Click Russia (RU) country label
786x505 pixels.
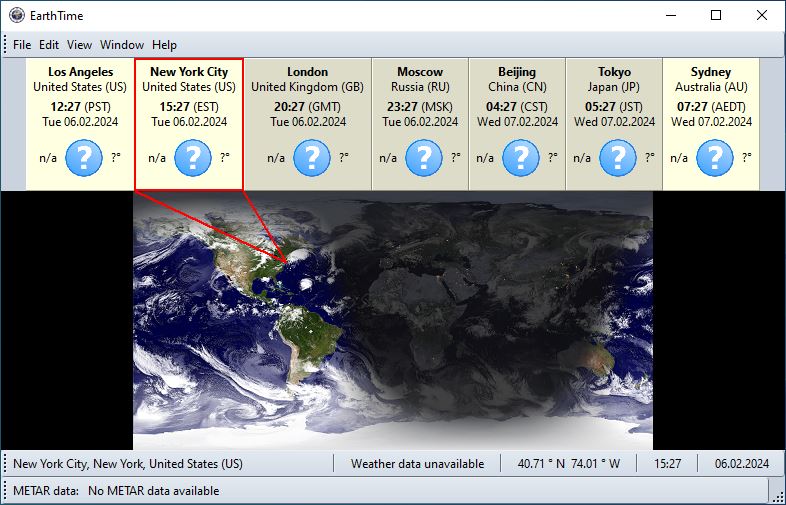(420, 87)
